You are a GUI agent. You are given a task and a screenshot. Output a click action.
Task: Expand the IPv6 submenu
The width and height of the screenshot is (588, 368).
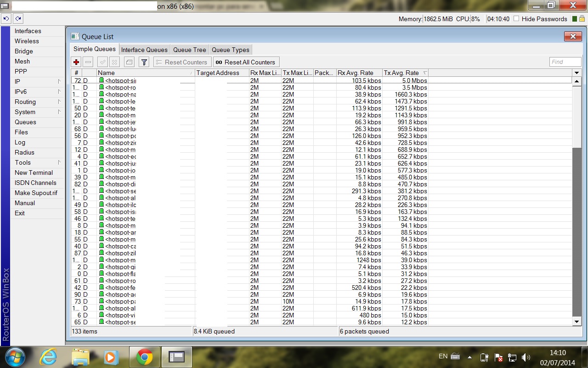59,92
